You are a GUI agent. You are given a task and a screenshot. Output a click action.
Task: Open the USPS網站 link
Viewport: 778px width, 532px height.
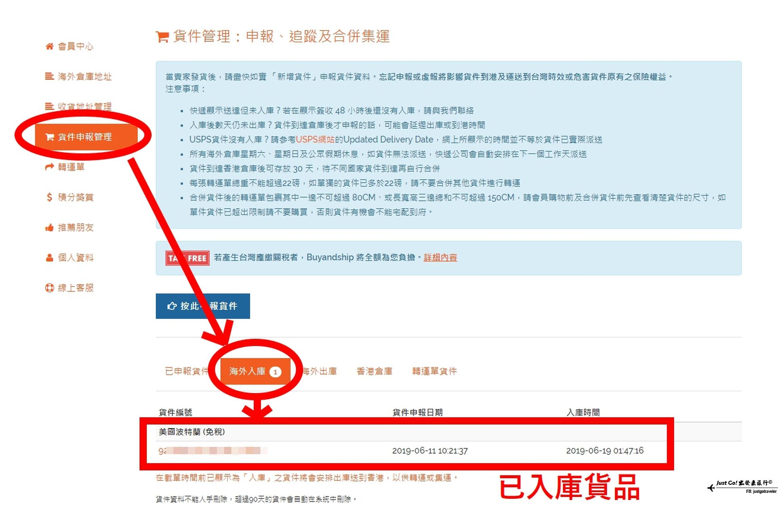(315, 140)
